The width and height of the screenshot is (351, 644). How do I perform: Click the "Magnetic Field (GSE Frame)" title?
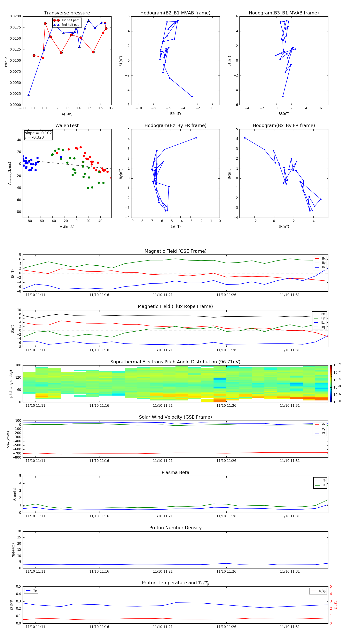tap(175, 251)
